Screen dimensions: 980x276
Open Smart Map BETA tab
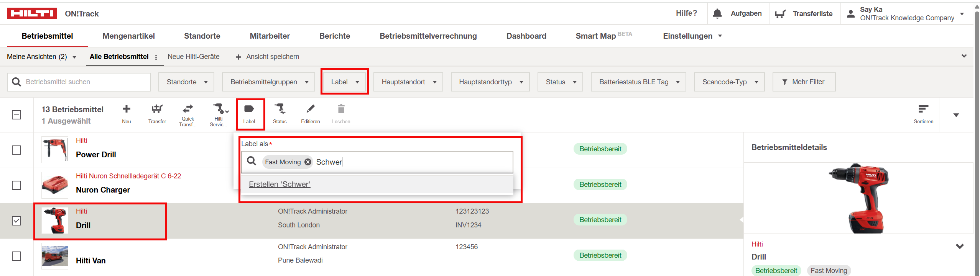coord(604,36)
